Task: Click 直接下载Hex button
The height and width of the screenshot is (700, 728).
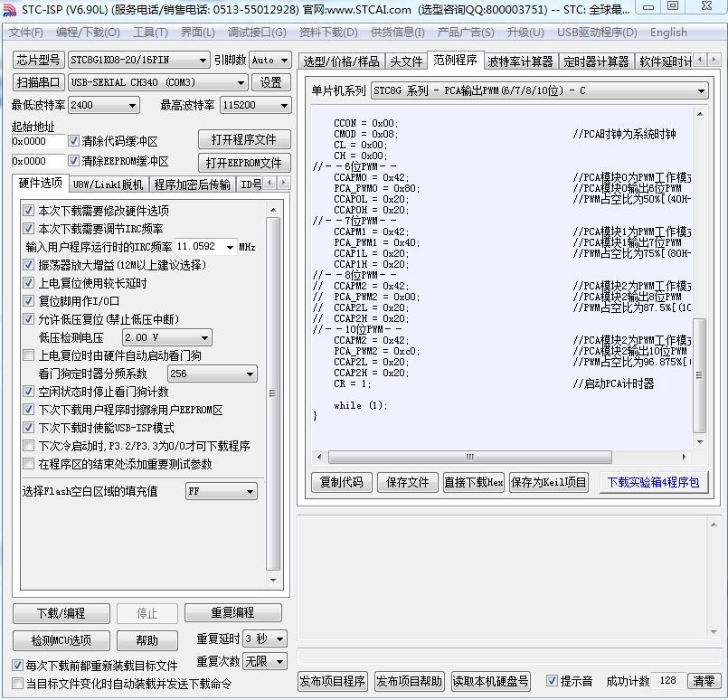Action: pyautogui.click(x=474, y=482)
